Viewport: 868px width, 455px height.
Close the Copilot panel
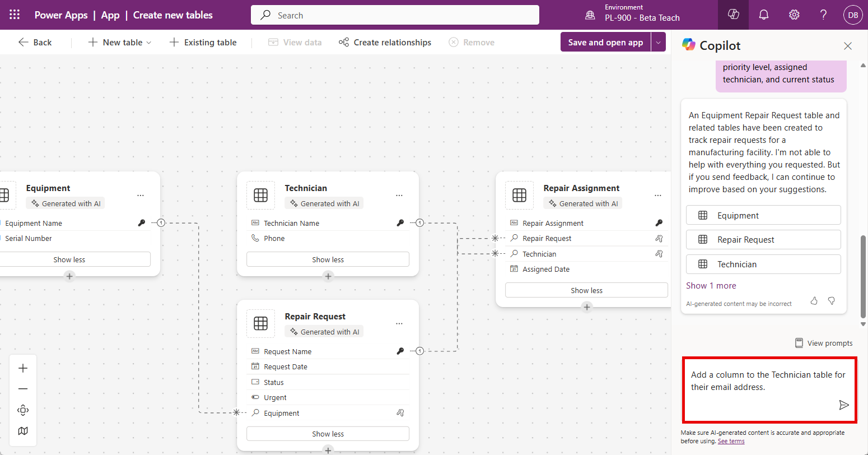click(848, 46)
